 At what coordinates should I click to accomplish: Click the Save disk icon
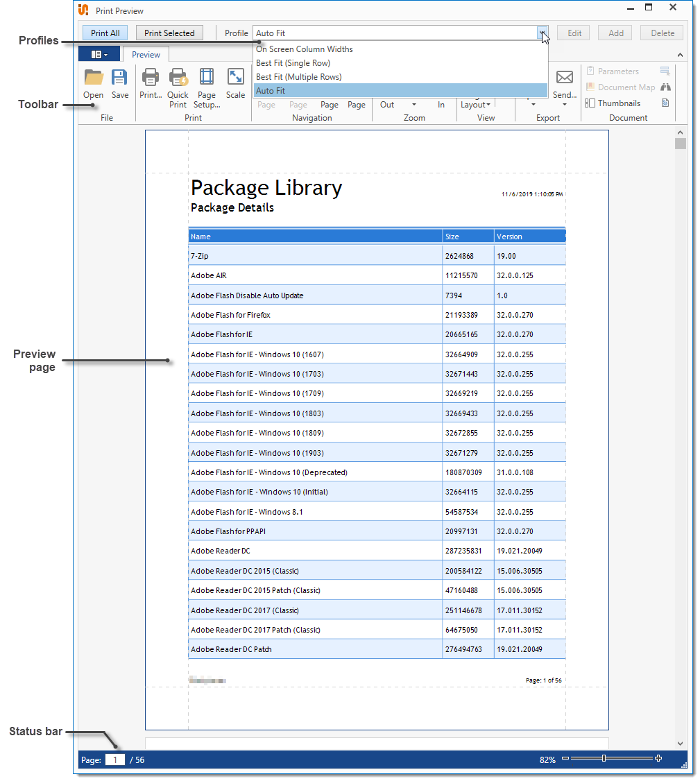[120, 78]
